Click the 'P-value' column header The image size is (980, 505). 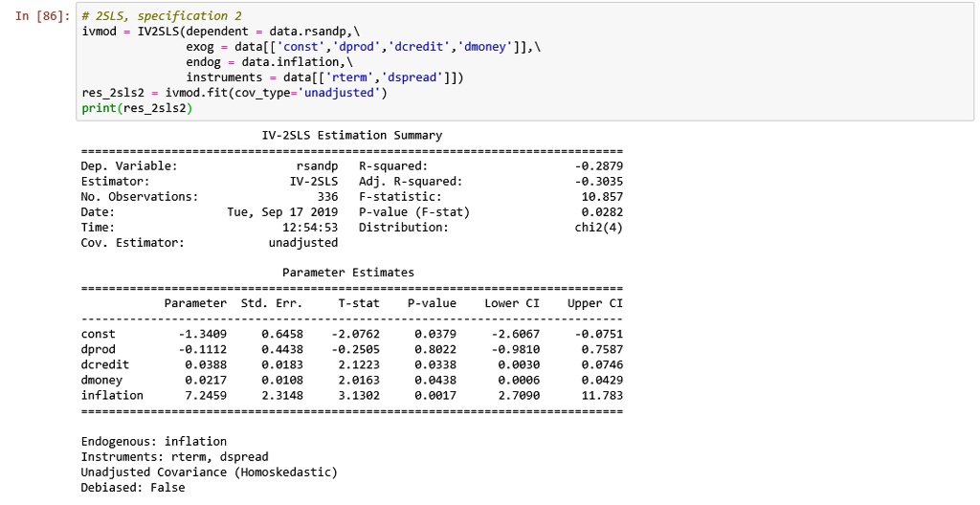(432, 303)
